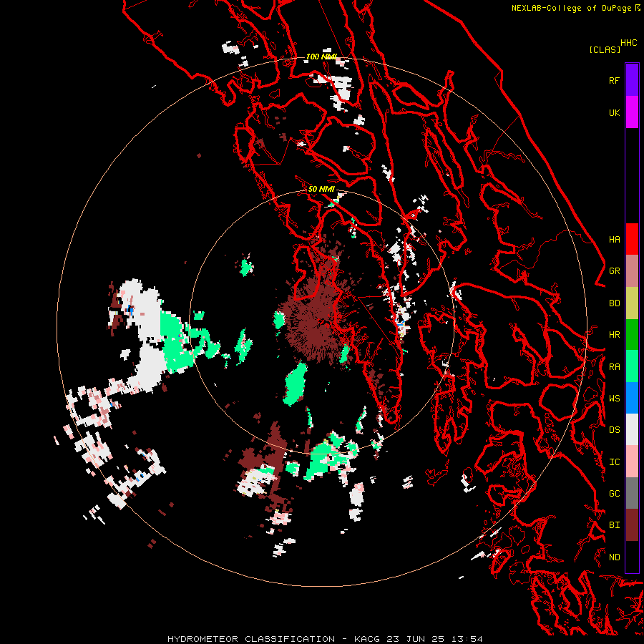Click the RA legend label

[x=614, y=367]
